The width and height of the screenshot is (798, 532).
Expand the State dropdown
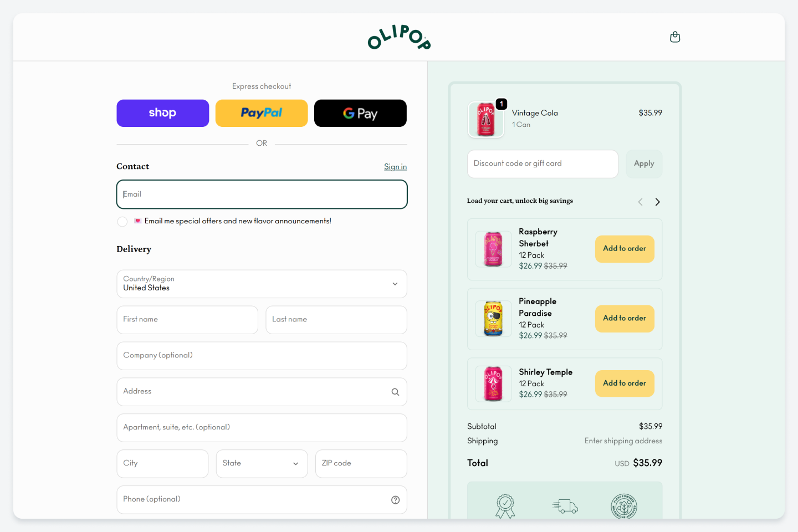(262, 464)
